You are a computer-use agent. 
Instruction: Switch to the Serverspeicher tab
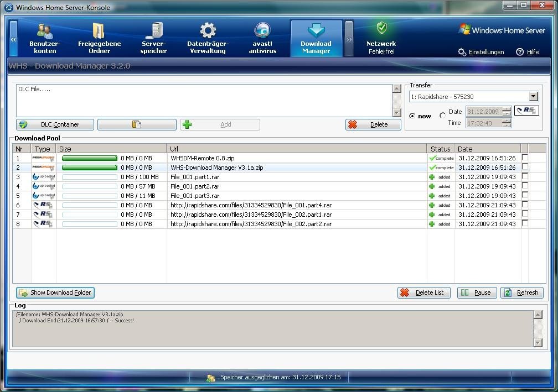153,38
